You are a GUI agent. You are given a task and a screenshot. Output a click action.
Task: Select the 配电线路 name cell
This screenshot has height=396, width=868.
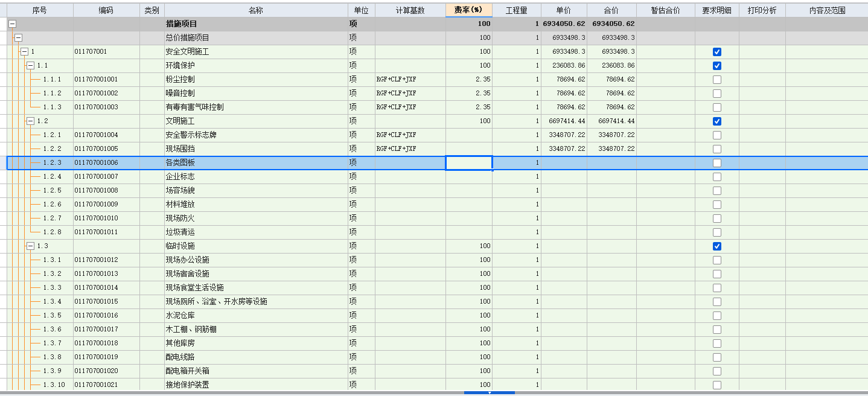pos(256,357)
